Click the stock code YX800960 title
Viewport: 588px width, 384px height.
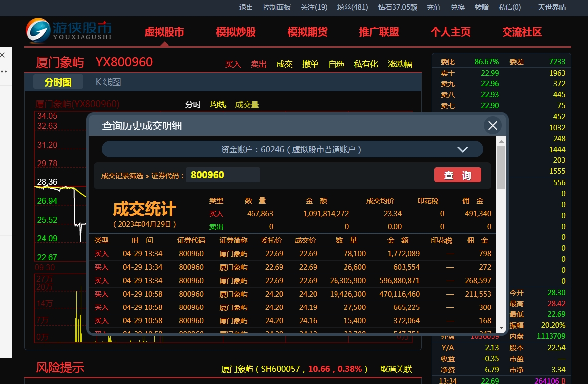[124, 62]
